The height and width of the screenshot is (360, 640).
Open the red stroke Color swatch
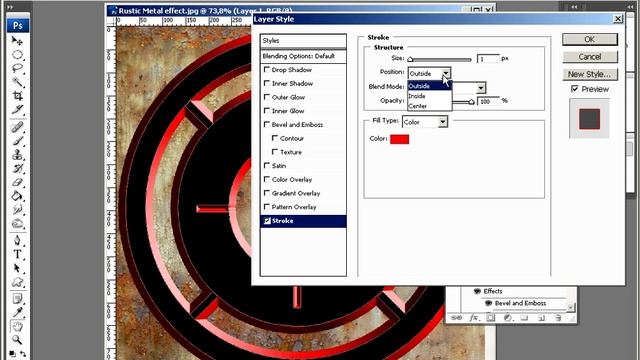point(400,139)
